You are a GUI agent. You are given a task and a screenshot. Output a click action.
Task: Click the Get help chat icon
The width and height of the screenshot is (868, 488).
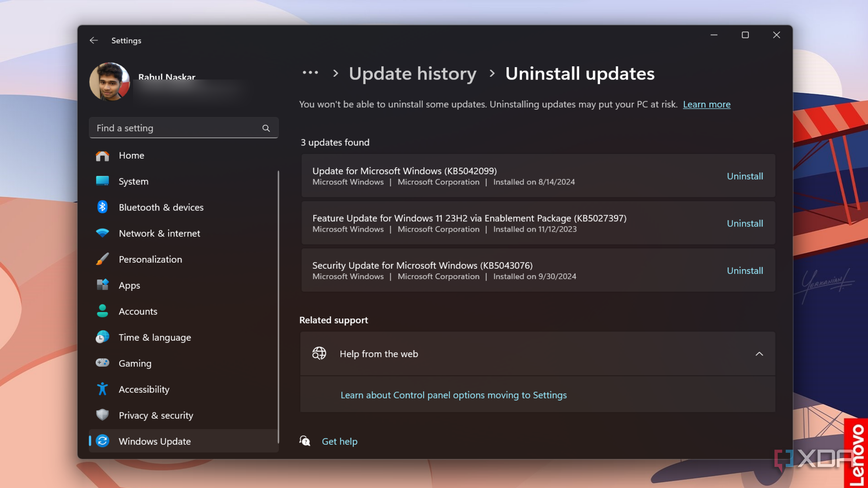pos(305,441)
